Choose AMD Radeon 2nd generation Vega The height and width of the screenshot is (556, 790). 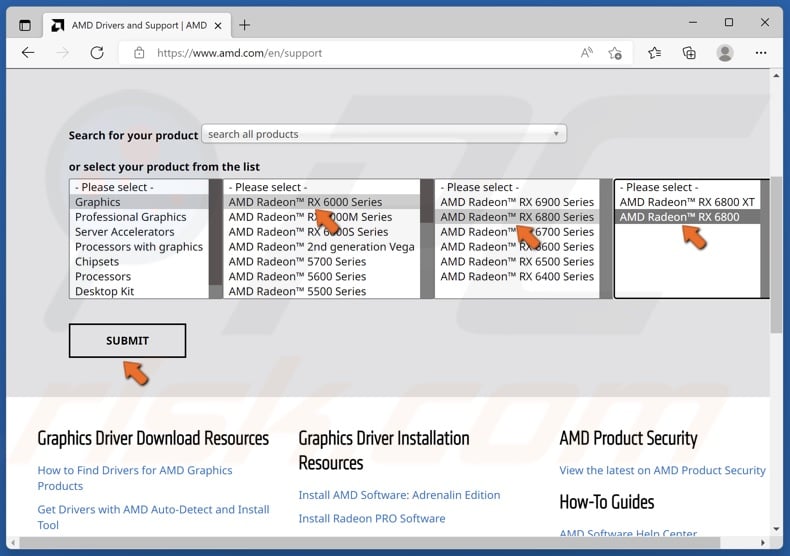pos(321,247)
